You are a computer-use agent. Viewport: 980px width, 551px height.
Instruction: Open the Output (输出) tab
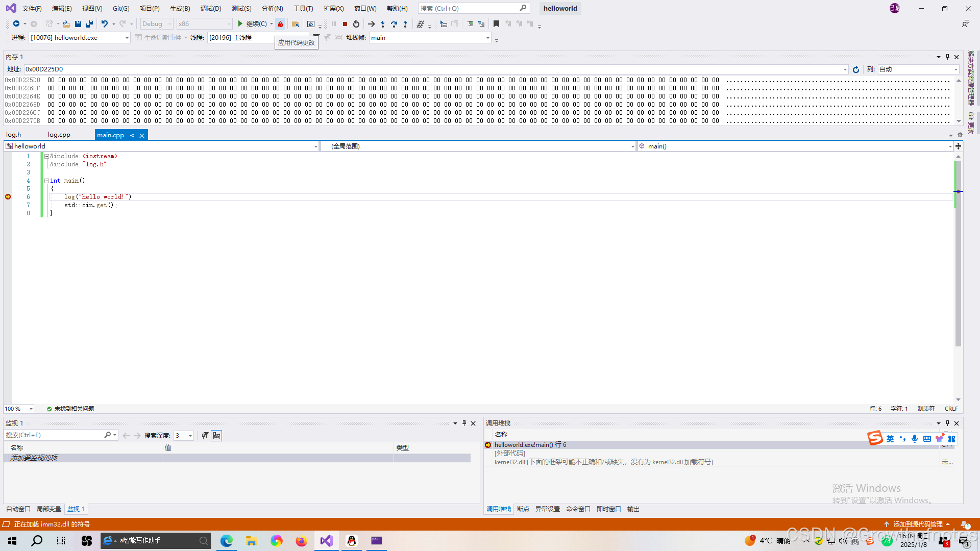[x=633, y=509]
